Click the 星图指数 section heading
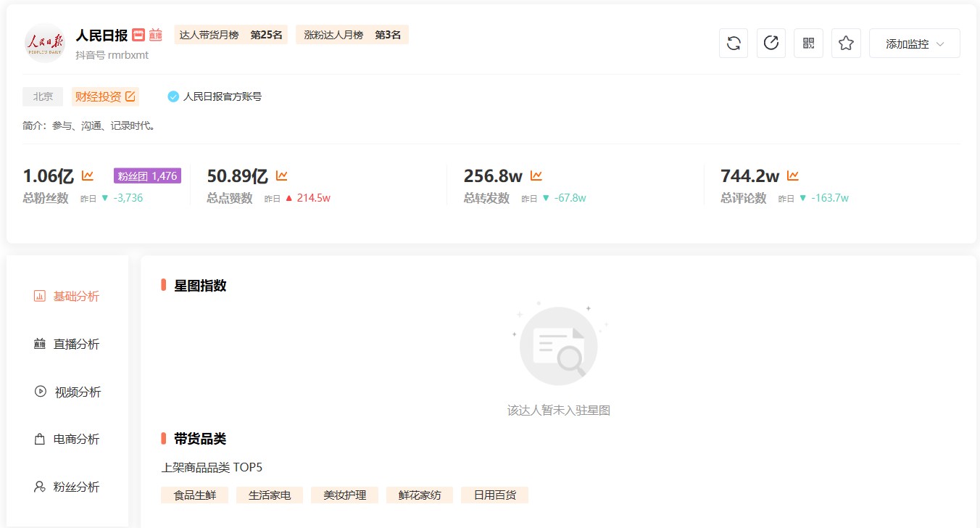The height and width of the screenshot is (528, 980). point(200,286)
